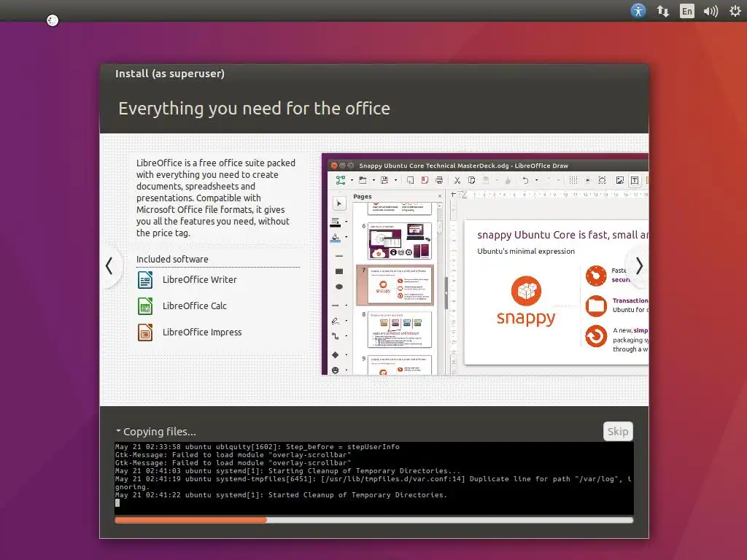Click the 'LibreOffice Calc' label
The image size is (747, 560).
(x=194, y=306)
